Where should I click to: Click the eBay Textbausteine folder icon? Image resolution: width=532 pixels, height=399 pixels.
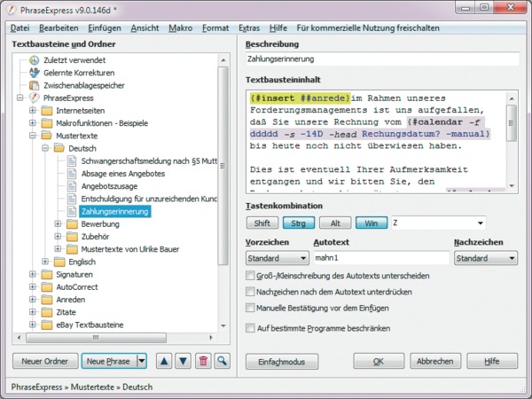(47, 325)
